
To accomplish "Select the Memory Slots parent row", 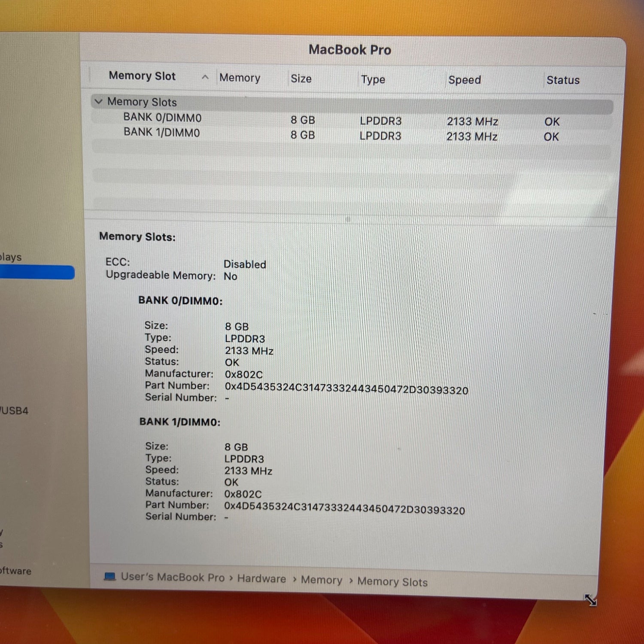I will 142,102.
